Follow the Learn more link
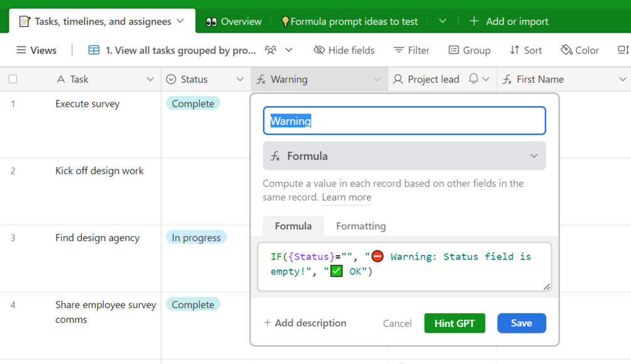The height and width of the screenshot is (364, 631). [x=347, y=197]
